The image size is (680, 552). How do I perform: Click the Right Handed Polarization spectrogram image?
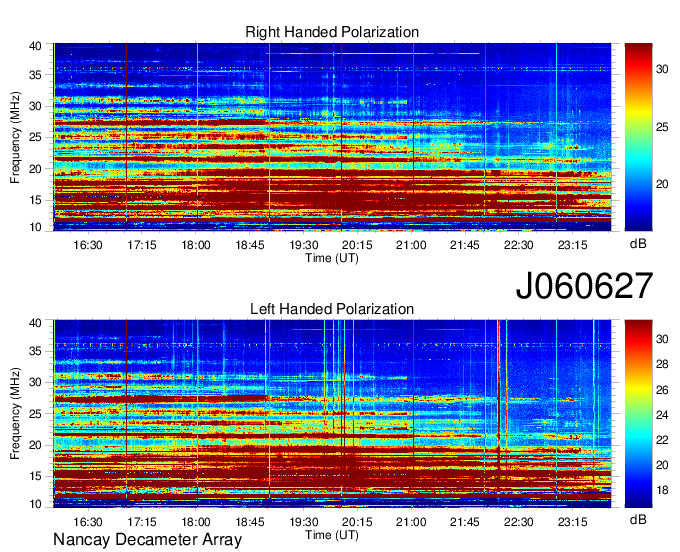tap(332, 137)
